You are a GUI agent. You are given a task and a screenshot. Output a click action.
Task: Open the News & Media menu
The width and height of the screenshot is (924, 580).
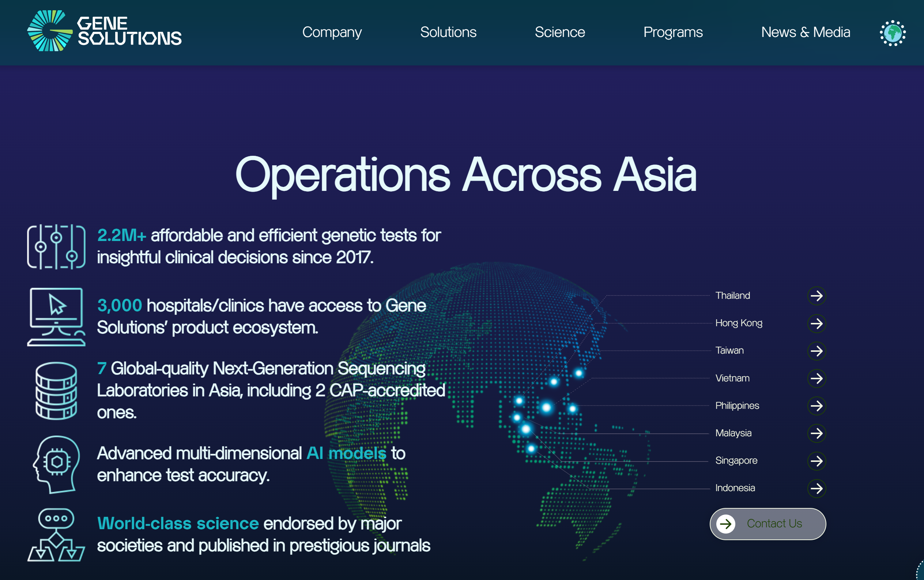coord(806,32)
